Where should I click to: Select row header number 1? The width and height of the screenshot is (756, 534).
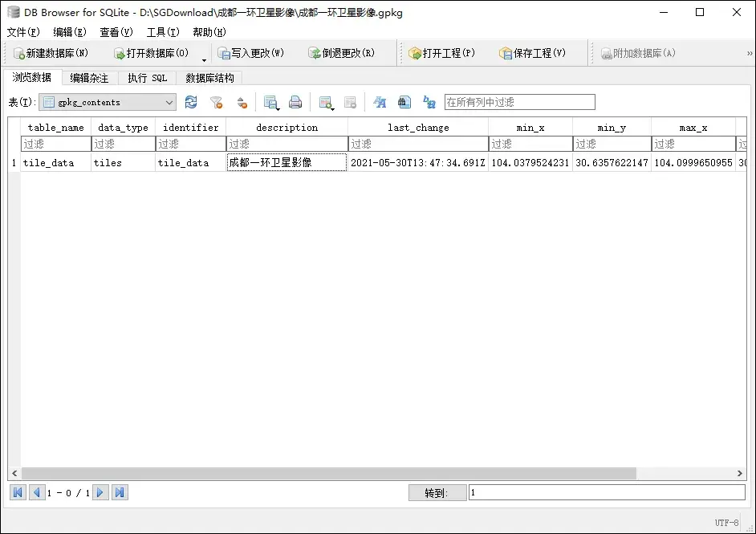coord(14,162)
